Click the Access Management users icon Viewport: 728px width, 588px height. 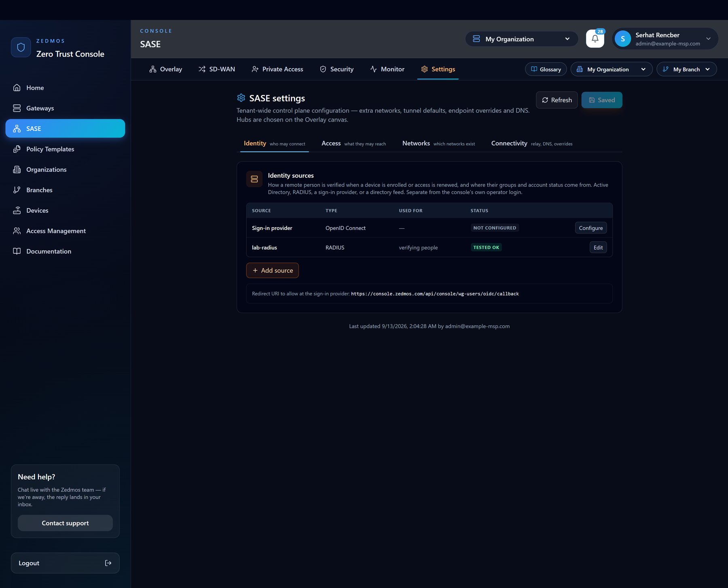[17, 231]
